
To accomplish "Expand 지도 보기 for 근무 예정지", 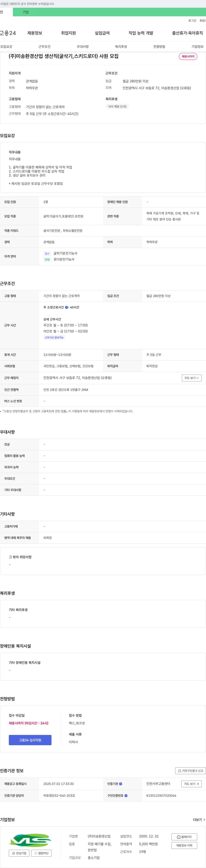I will pos(192,378).
